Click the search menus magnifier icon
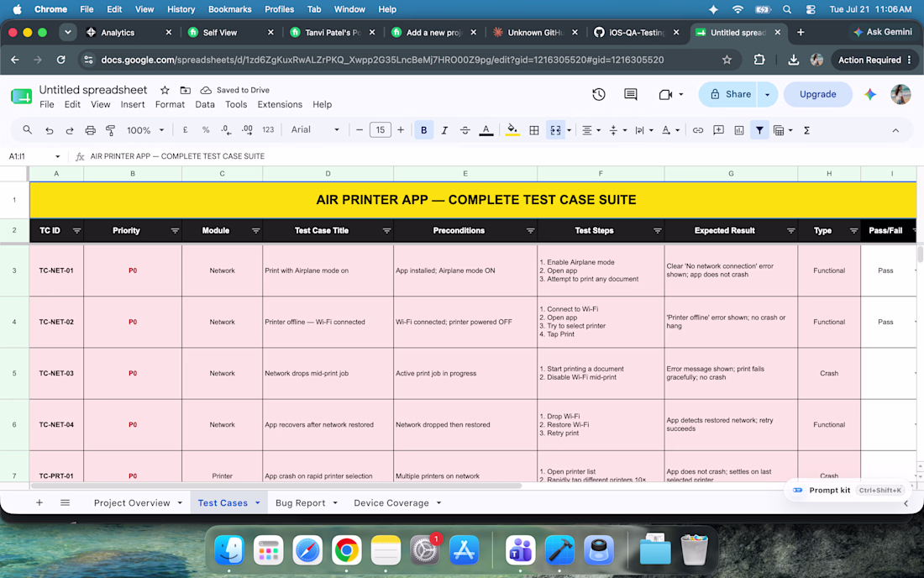 point(27,130)
